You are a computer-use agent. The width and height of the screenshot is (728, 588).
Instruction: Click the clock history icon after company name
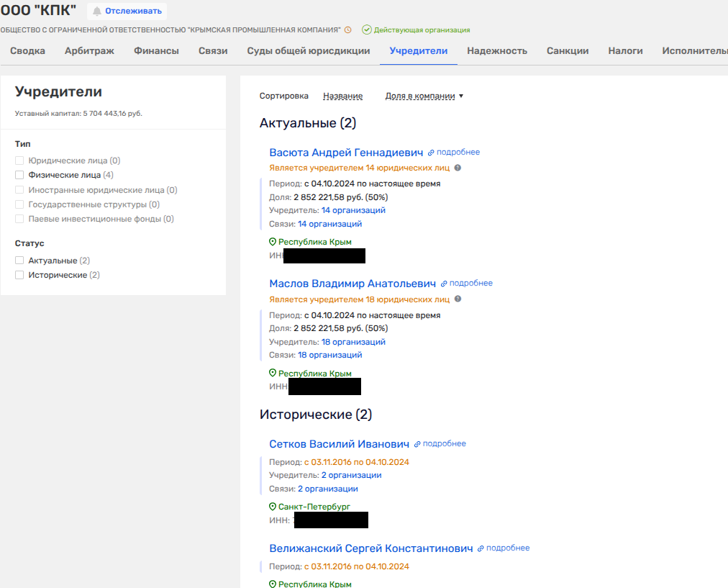[348, 30]
